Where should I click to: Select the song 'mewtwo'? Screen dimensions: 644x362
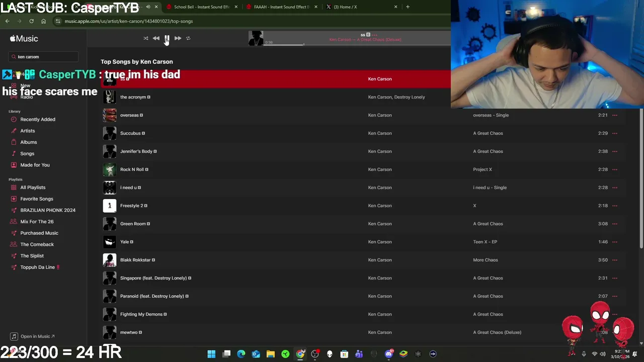[x=129, y=332]
